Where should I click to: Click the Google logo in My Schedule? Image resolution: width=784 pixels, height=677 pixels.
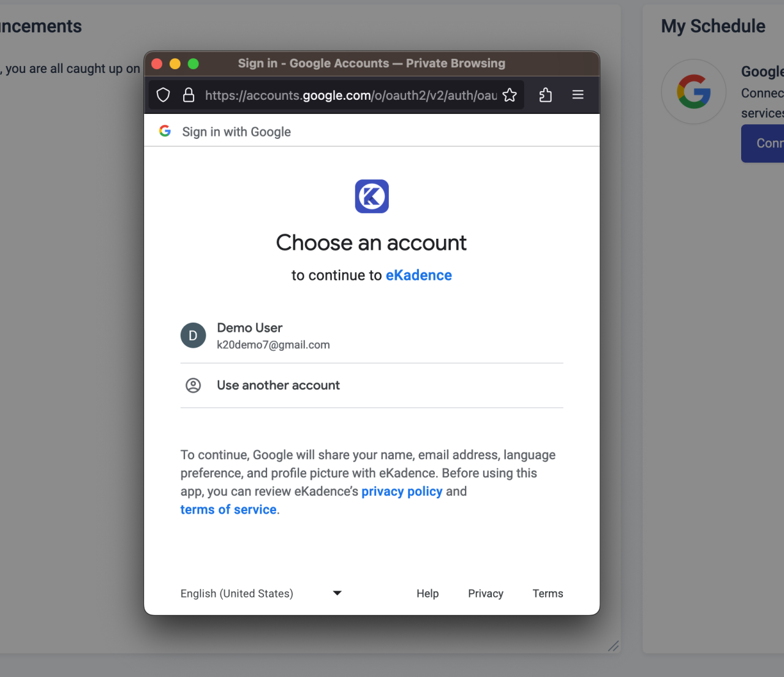[693, 92]
